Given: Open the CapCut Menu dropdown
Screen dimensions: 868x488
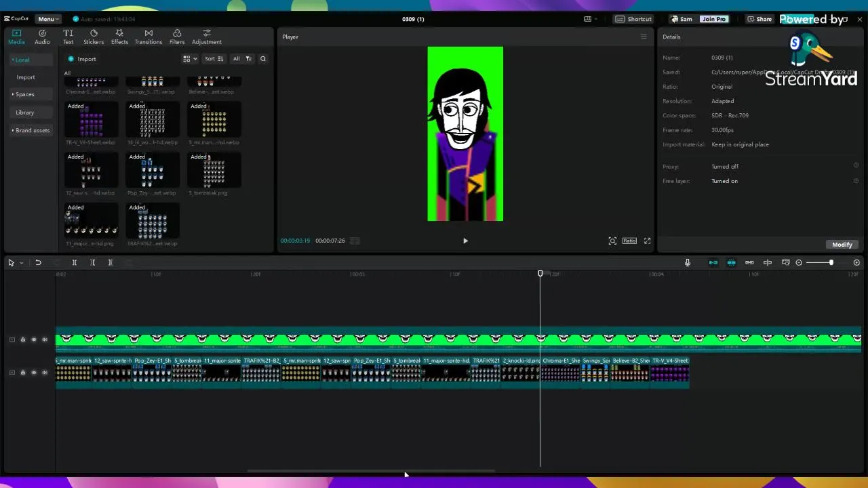Looking at the screenshot, I should coord(47,19).
